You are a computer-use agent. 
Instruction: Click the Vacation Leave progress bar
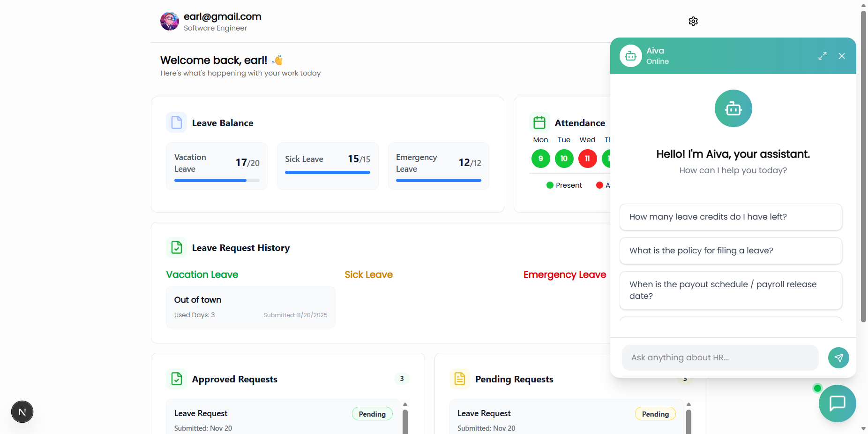point(217,180)
